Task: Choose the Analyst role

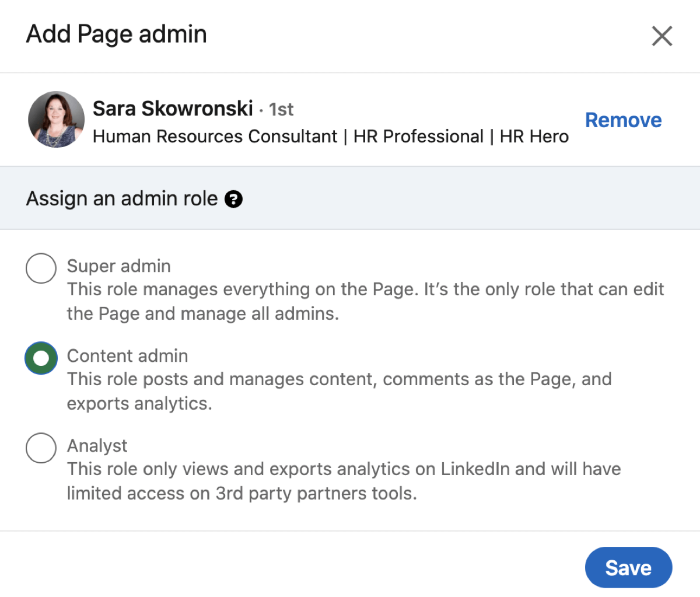Action: (x=41, y=448)
